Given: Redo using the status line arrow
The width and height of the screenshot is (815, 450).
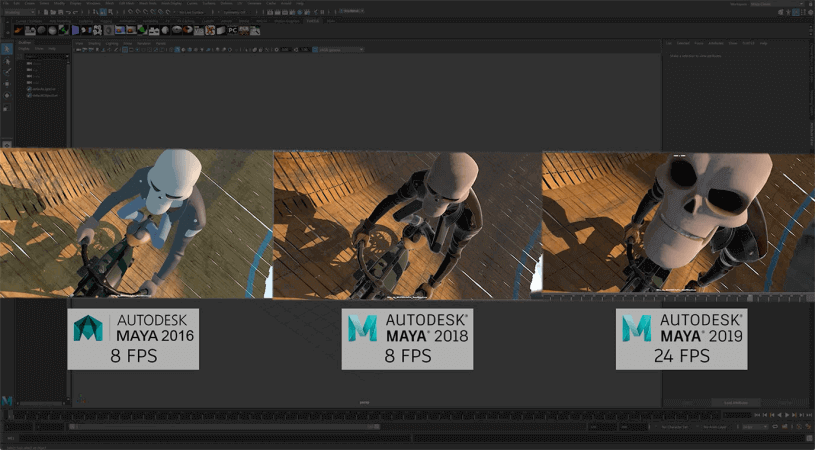Looking at the screenshot, I should point(75,12).
